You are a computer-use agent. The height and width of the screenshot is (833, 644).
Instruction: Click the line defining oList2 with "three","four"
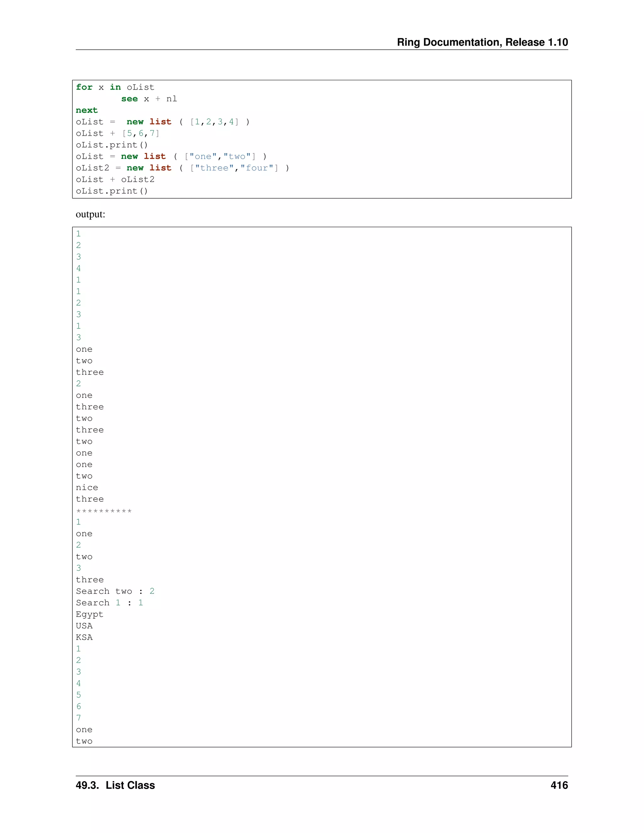[x=183, y=168]
